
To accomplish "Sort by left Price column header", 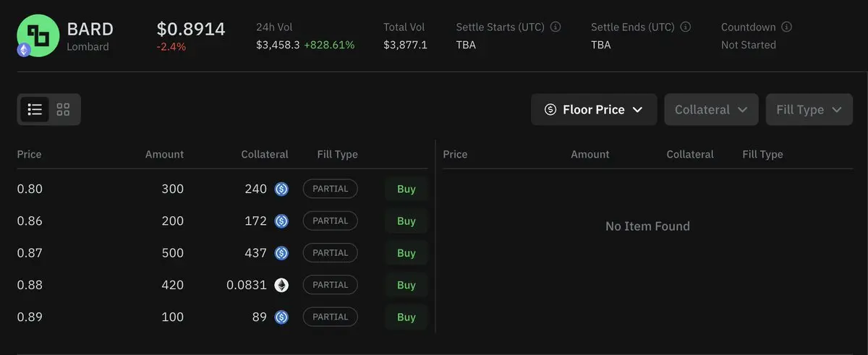I will pos(30,154).
